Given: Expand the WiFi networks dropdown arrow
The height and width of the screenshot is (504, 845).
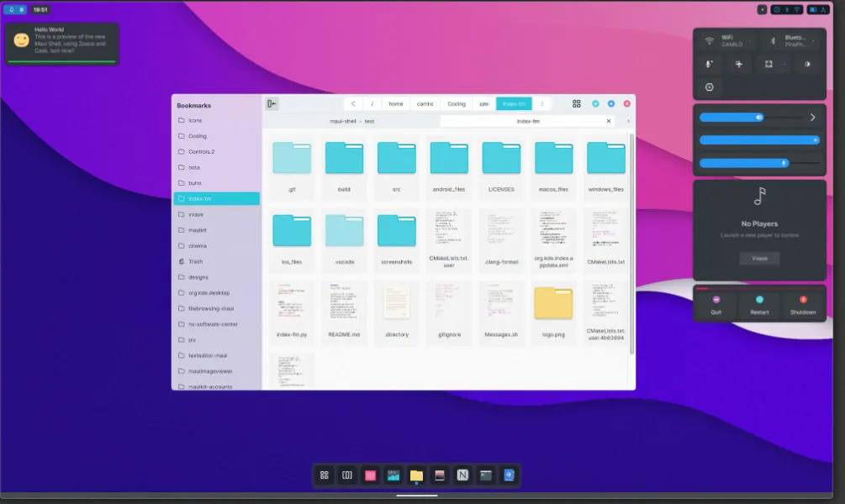Looking at the screenshot, I should tap(750, 41).
